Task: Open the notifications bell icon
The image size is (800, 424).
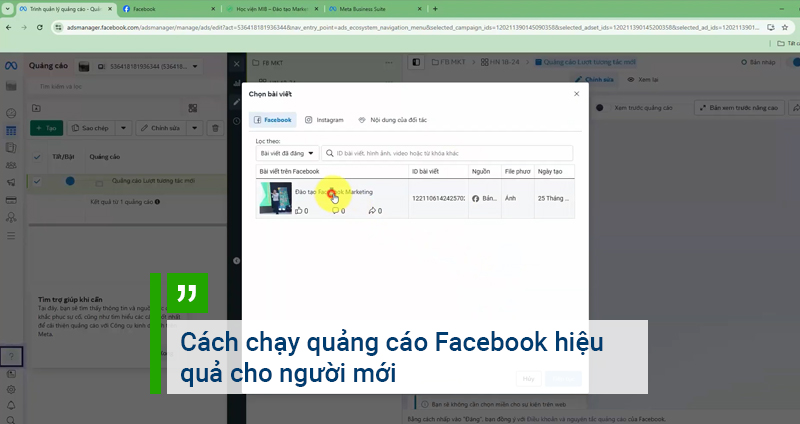Action: tap(11, 405)
